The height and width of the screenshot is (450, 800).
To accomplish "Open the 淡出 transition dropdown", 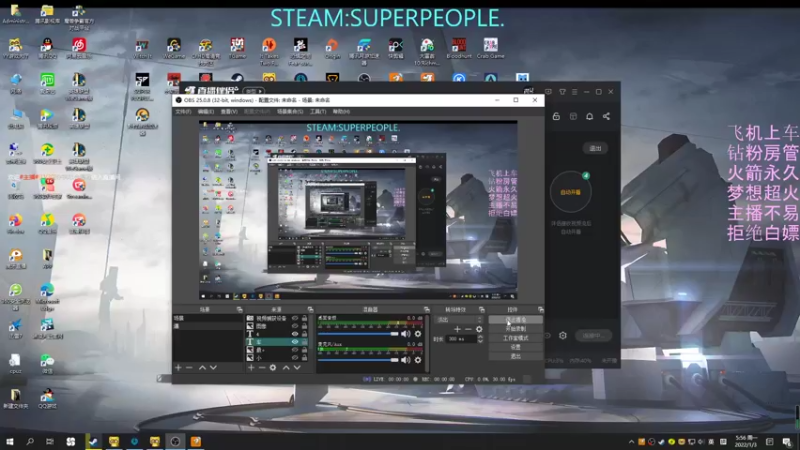I will point(458,320).
